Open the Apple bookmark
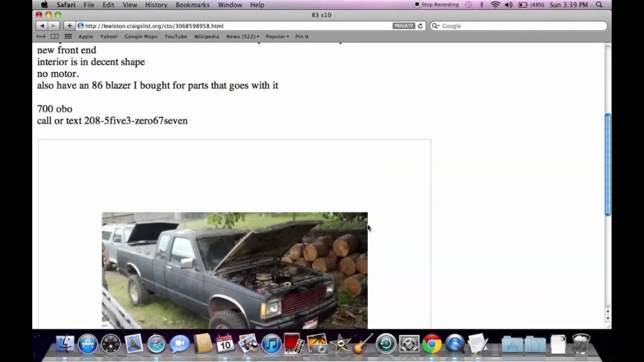 86,36
